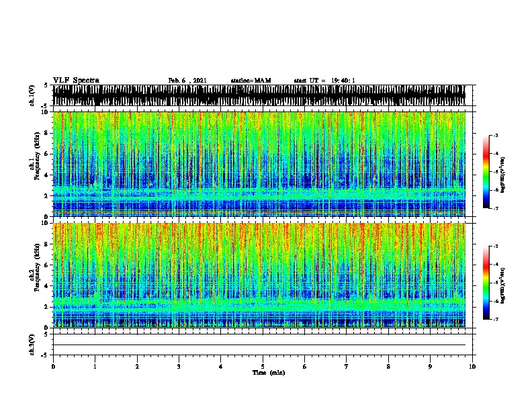Image resolution: width=532 pixels, height=411 pixels.
Task: Click the "-3" label on ch.1 colorbar
Action: pos(496,135)
